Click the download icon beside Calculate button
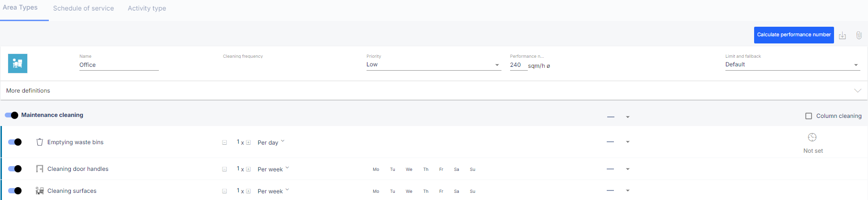The width and height of the screenshot is (868, 200). [x=842, y=36]
